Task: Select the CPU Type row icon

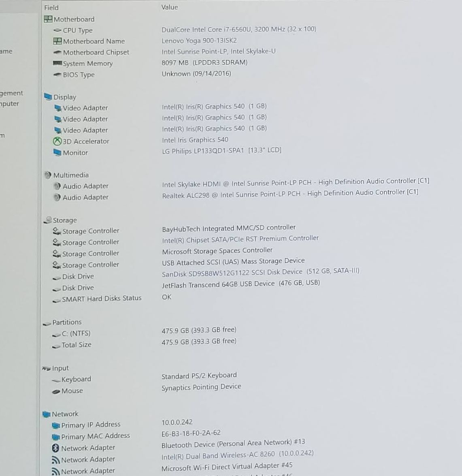Action: tap(57, 30)
